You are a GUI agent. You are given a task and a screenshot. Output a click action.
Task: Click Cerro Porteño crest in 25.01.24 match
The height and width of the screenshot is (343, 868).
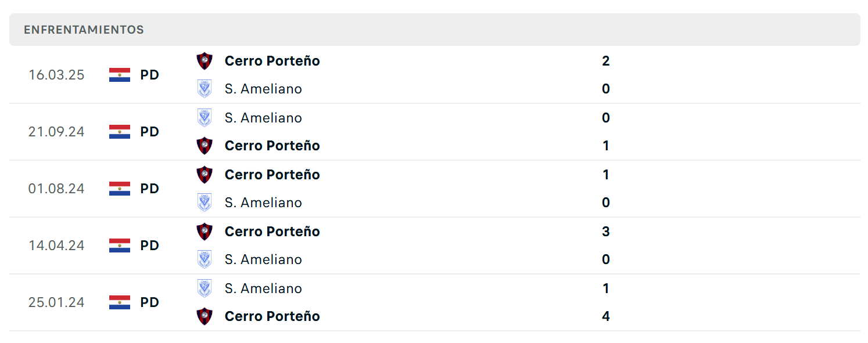click(x=205, y=316)
